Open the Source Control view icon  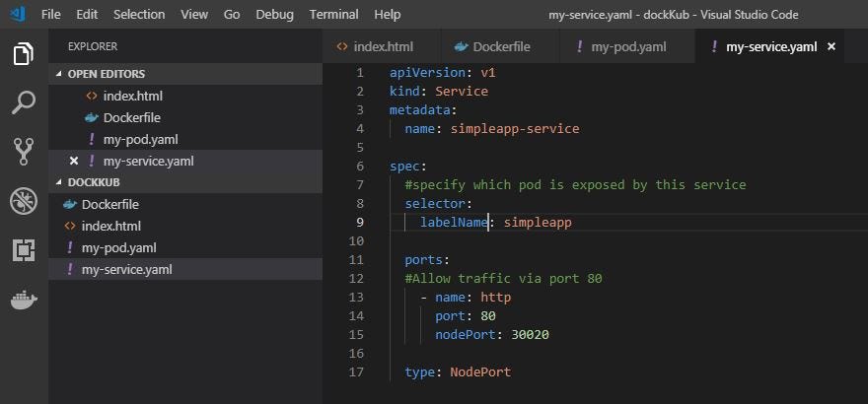coord(24,151)
